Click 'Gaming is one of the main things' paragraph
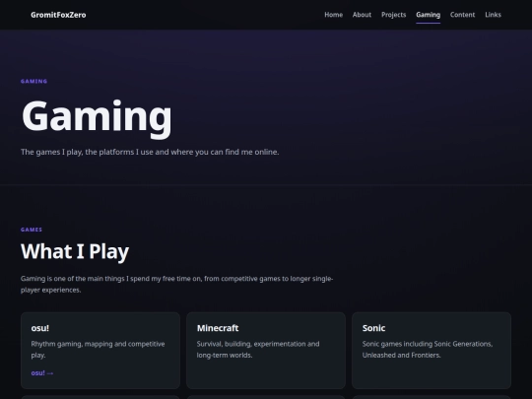Image resolution: width=532 pixels, height=399 pixels. [x=176, y=285]
